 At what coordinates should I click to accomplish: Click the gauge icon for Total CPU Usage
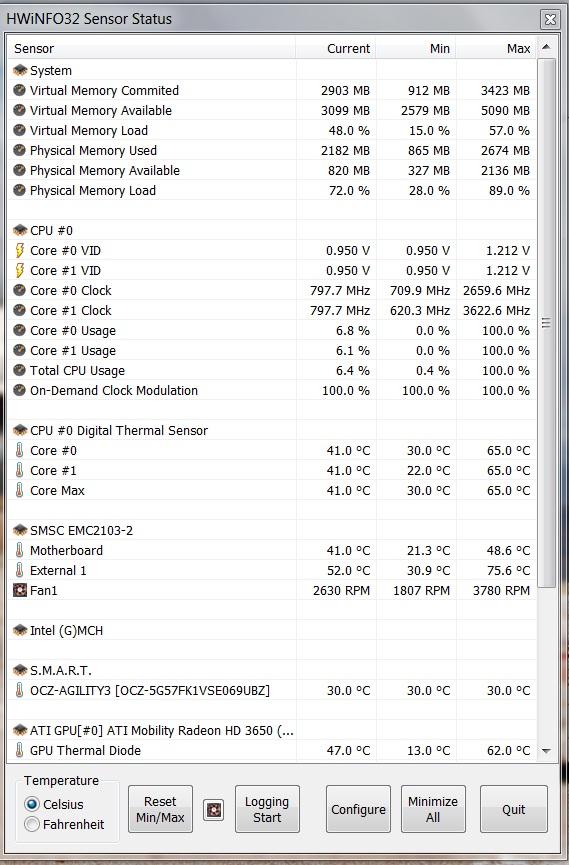point(19,370)
